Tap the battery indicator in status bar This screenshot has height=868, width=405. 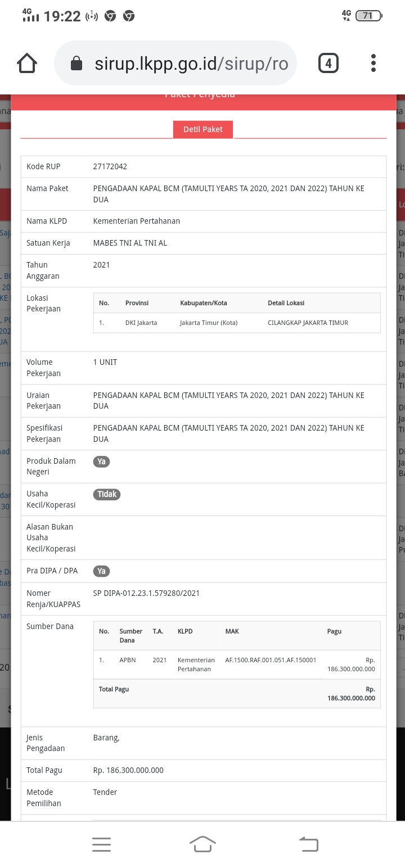pyautogui.click(x=368, y=16)
